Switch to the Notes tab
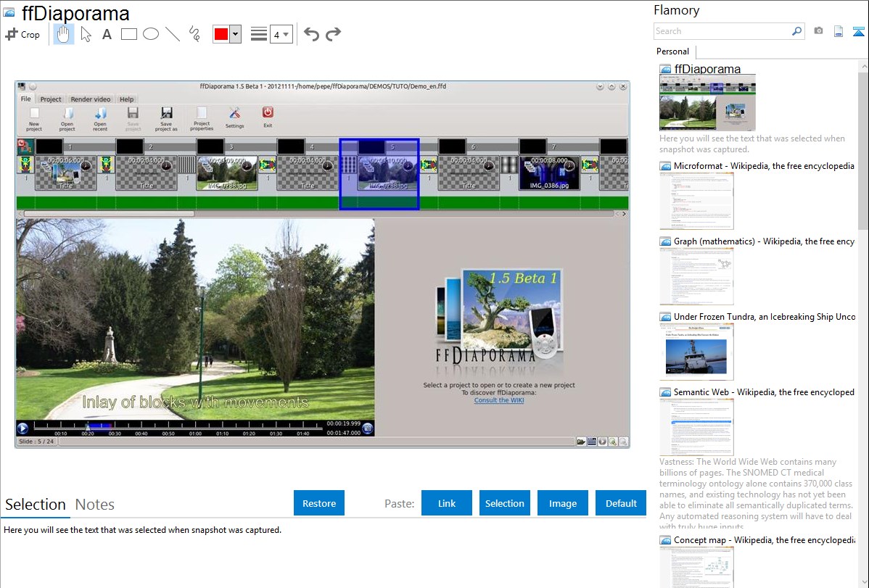This screenshot has height=588, width=869. click(x=95, y=505)
